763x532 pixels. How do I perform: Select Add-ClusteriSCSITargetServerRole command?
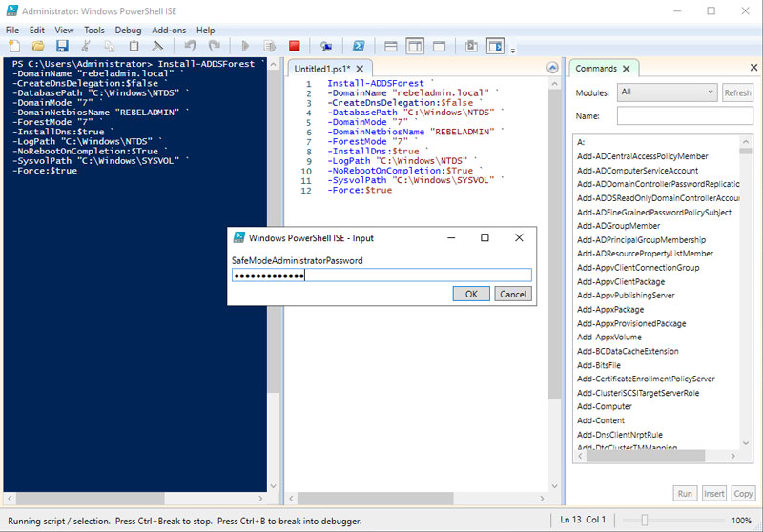pyautogui.click(x=638, y=393)
